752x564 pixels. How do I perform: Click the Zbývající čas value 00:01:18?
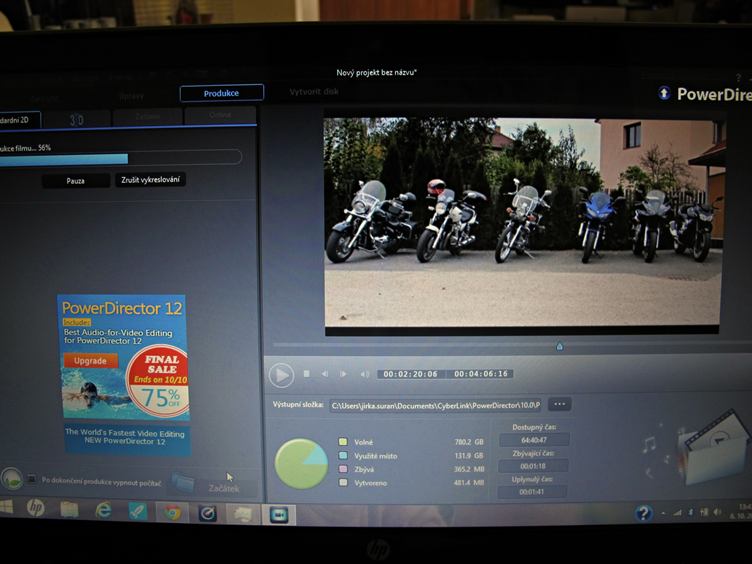point(533,466)
